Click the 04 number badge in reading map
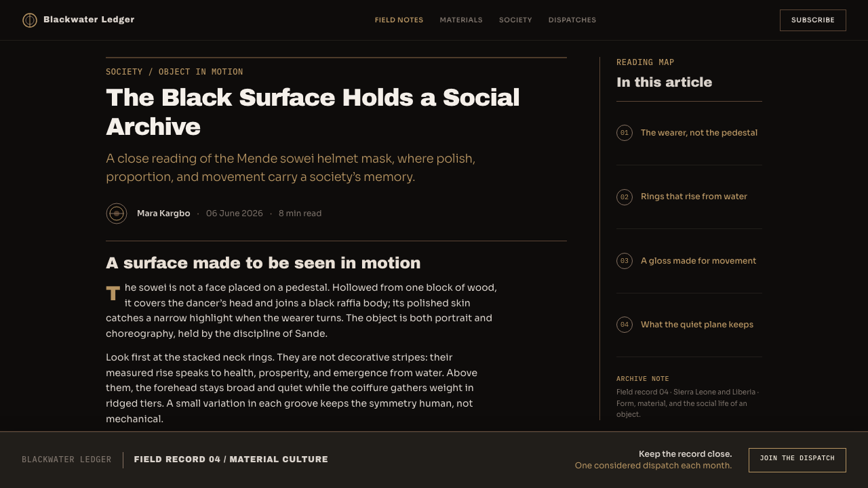Image resolution: width=868 pixels, height=488 pixels. [x=625, y=325]
